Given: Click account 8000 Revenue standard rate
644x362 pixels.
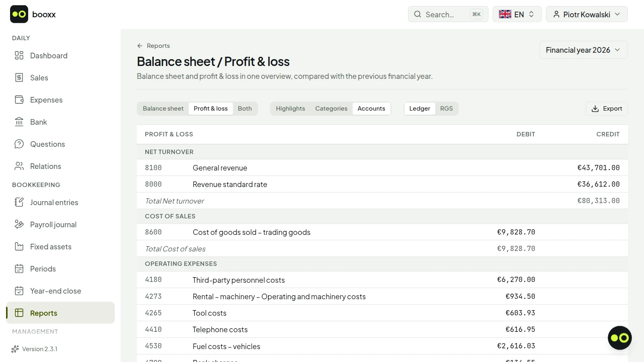Looking at the screenshot, I should 382,184.
